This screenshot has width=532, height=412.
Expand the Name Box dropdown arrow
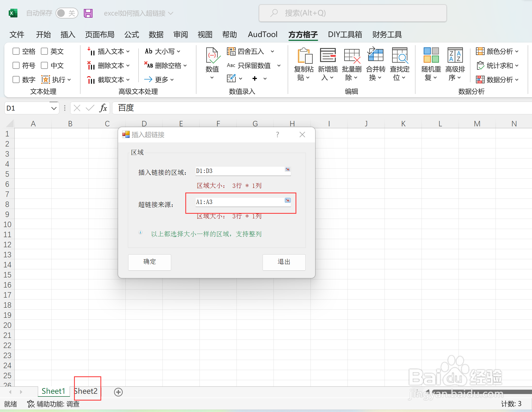pos(54,108)
